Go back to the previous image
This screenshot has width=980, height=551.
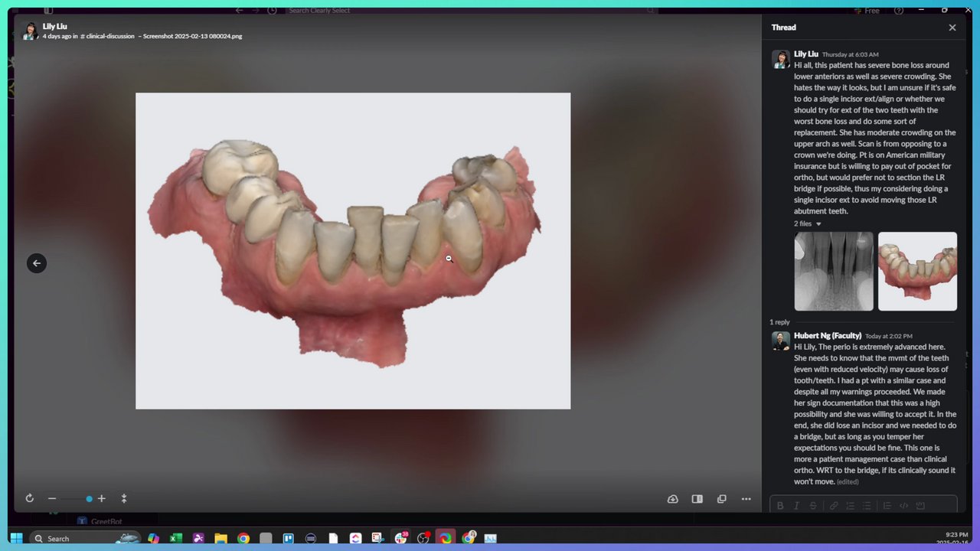[x=36, y=263]
